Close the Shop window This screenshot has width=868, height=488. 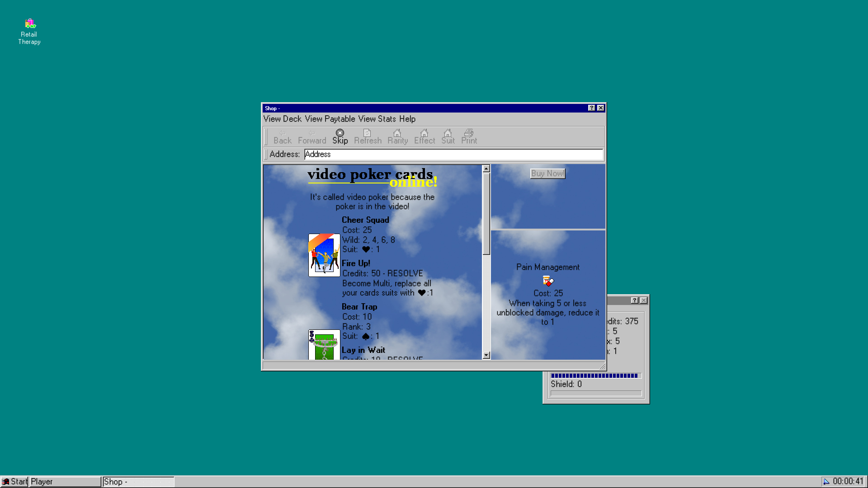pyautogui.click(x=600, y=108)
